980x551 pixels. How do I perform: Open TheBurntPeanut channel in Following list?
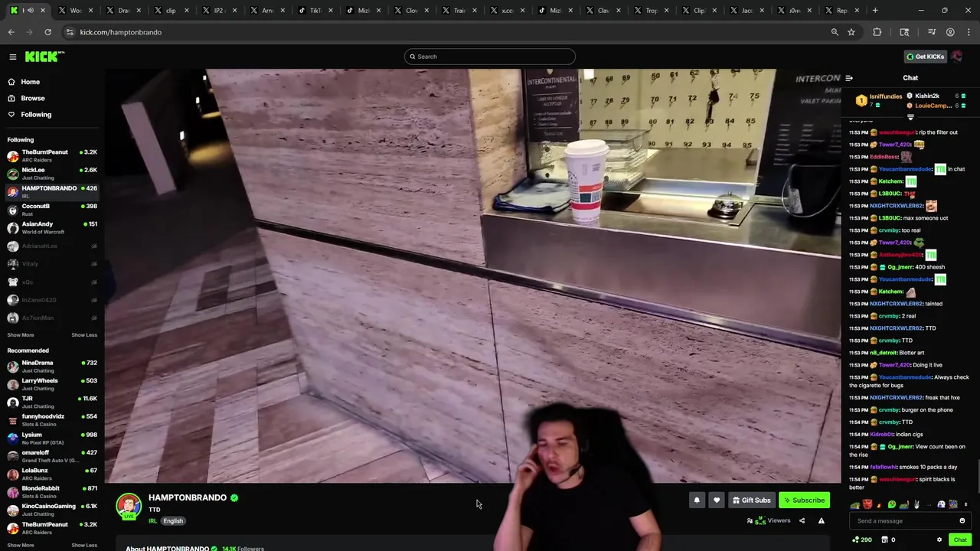coord(52,156)
